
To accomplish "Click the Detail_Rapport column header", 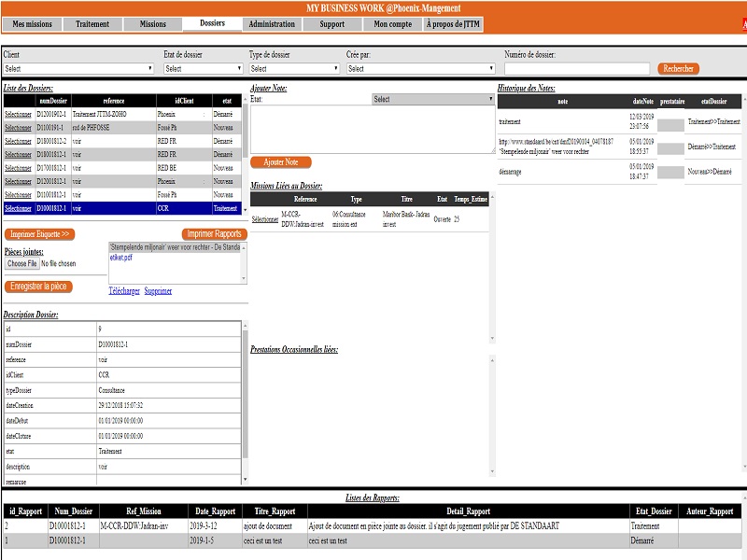I will point(469,511).
